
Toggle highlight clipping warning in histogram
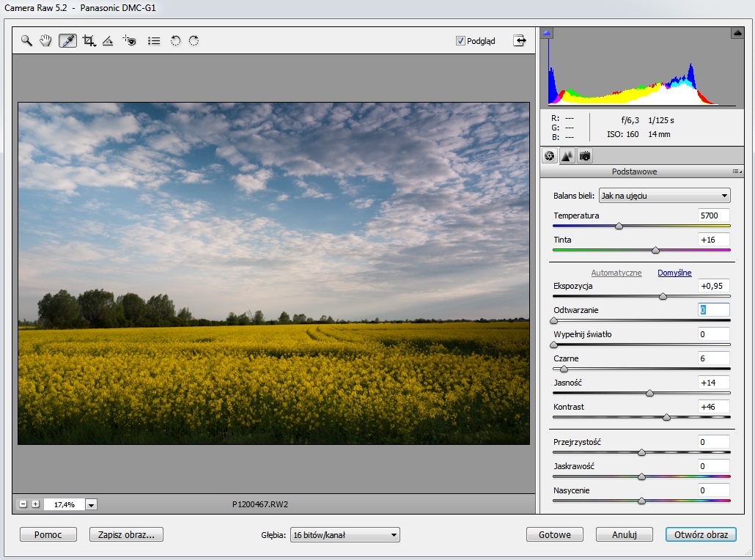click(737, 33)
